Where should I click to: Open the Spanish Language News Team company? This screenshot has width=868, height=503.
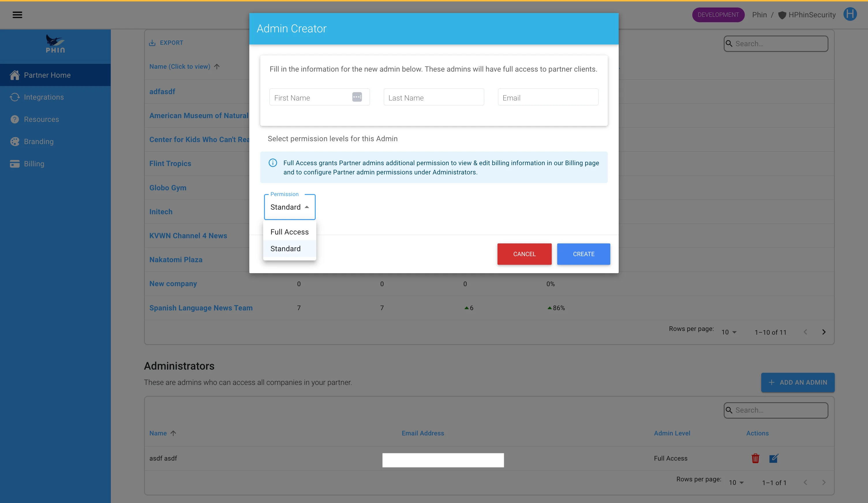201,308
